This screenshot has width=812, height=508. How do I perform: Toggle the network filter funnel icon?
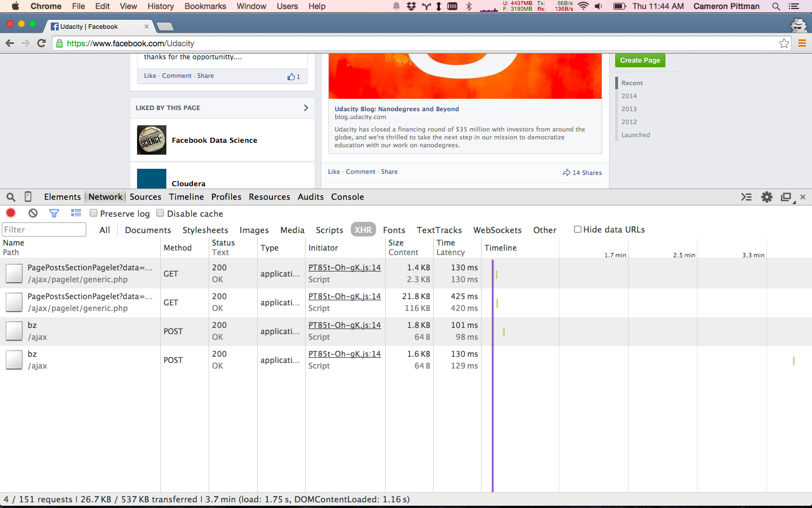(x=54, y=213)
